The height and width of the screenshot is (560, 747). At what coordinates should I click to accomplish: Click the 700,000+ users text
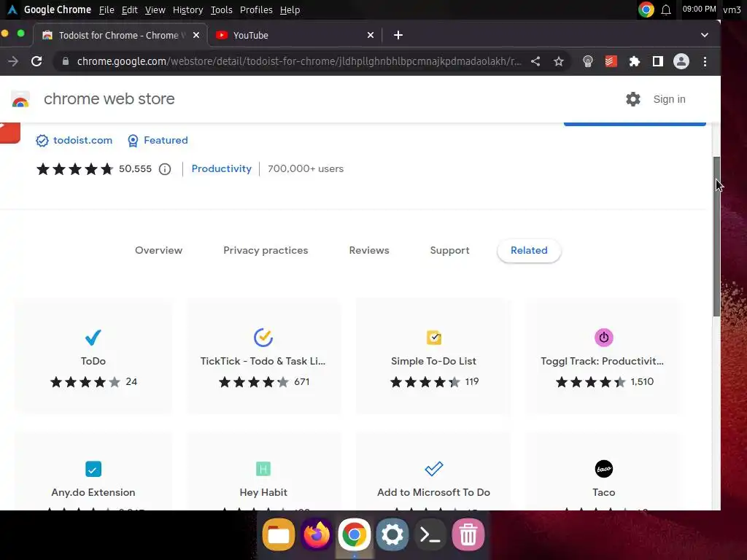coord(306,169)
